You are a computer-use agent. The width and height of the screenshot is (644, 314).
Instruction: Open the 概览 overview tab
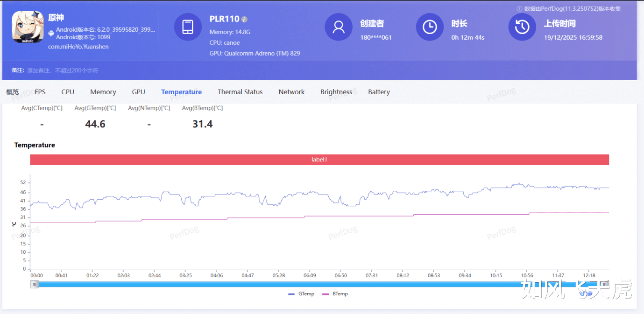click(13, 92)
